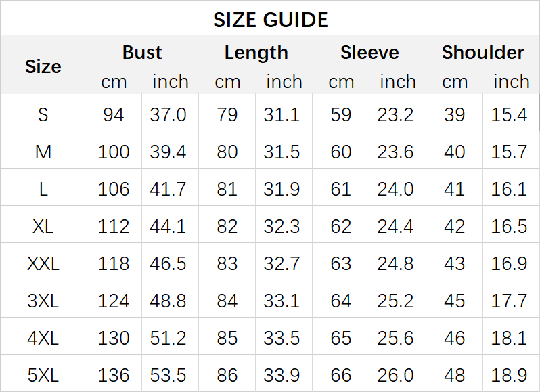Select the 94 cm bust value for S
540x392 pixels.
coord(114,114)
